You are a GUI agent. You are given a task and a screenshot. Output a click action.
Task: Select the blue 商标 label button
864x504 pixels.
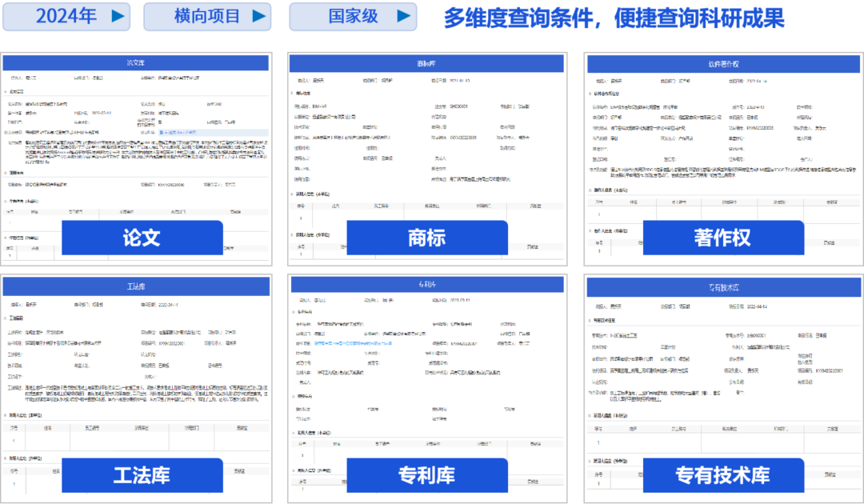[x=426, y=238]
